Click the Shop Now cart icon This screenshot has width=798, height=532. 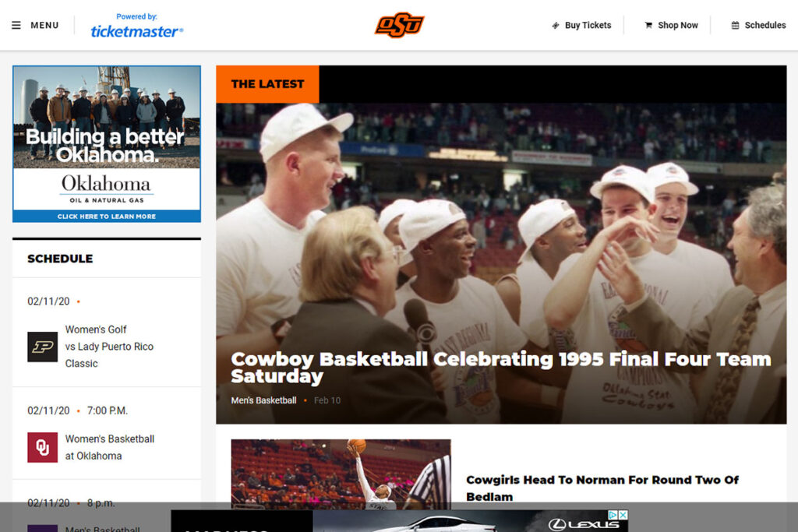(648, 25)
